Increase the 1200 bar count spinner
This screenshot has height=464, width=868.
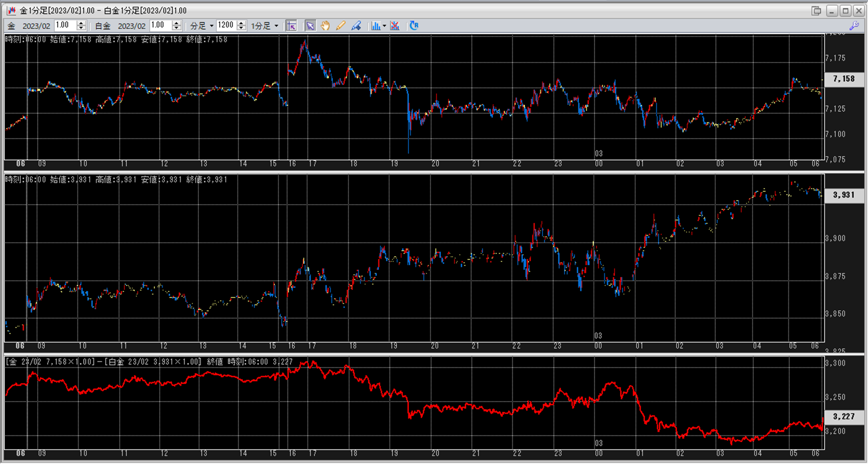[x=241, y=23]
